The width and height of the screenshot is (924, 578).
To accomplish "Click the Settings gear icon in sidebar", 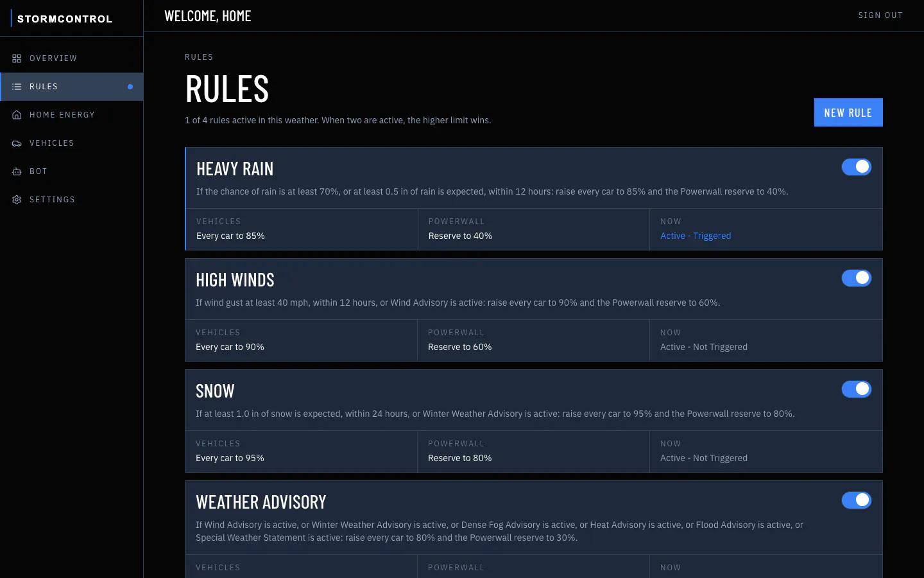I will click(x=17, y=200).
